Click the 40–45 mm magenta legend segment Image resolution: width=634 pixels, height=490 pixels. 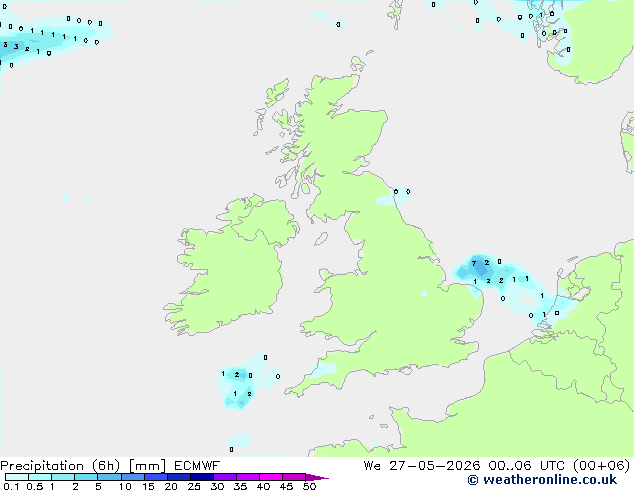[x=271, y=477]
